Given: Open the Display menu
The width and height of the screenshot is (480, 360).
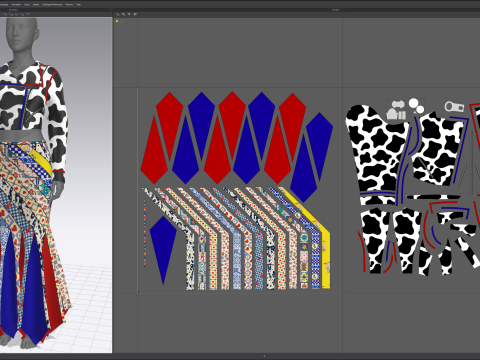Looking at the screenshot, I should click(x=36, y=5).
